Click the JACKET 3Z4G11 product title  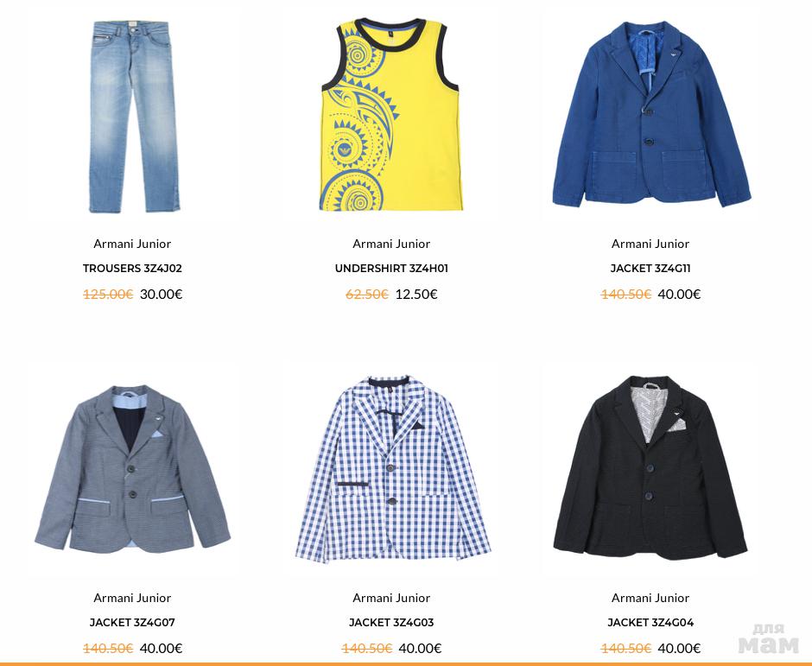(650, 269)
